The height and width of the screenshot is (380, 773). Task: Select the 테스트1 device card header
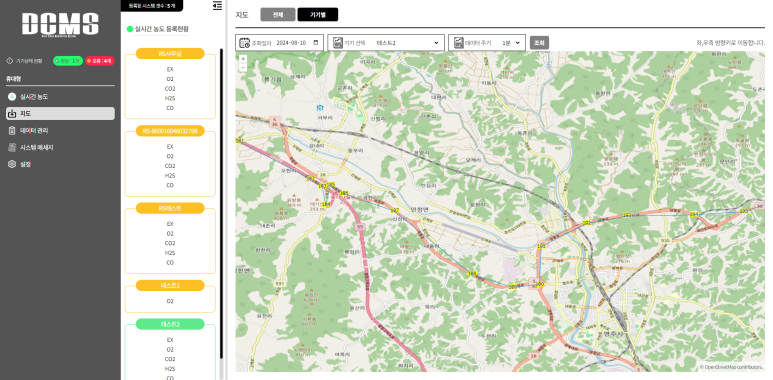click(170, 285)
